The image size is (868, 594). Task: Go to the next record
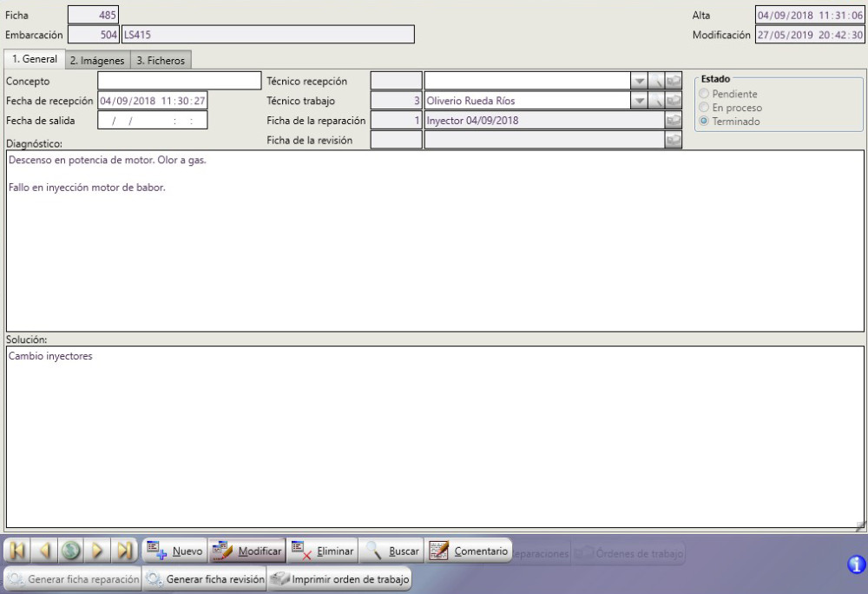click(98, 551)
